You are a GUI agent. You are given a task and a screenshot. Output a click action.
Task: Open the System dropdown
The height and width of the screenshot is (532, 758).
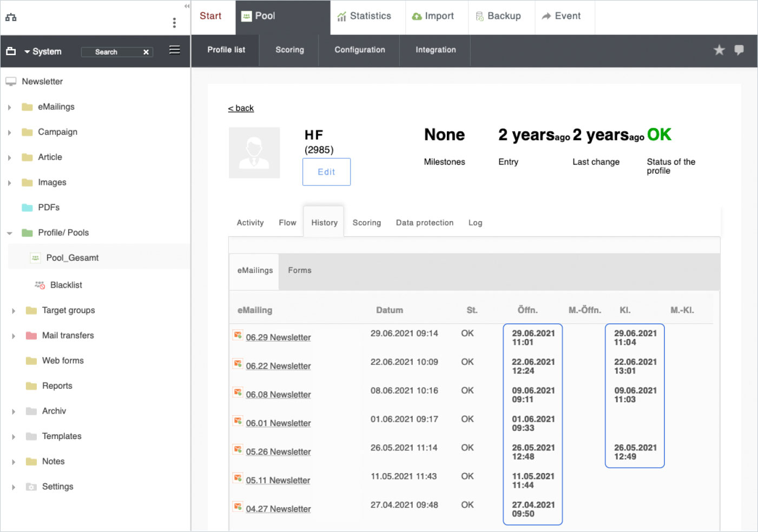tap(42, 52)
